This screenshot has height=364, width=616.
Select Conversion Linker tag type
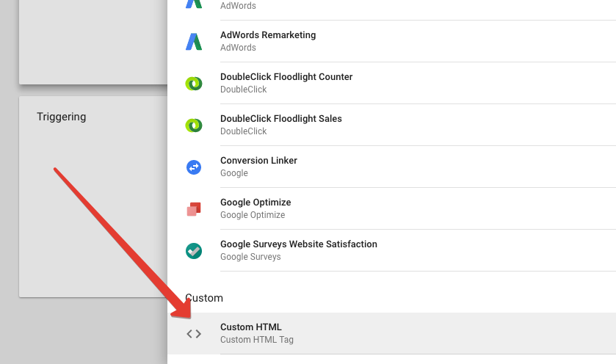(391, 167)
